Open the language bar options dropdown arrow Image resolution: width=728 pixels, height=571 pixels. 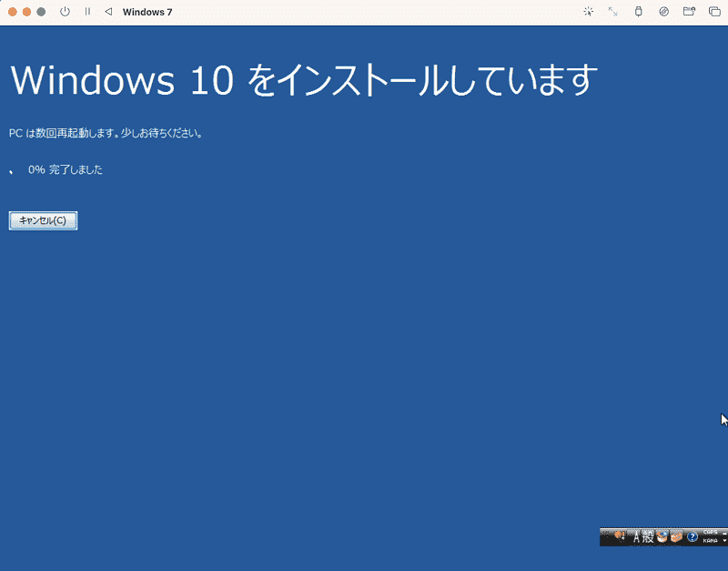pos(724,541)
